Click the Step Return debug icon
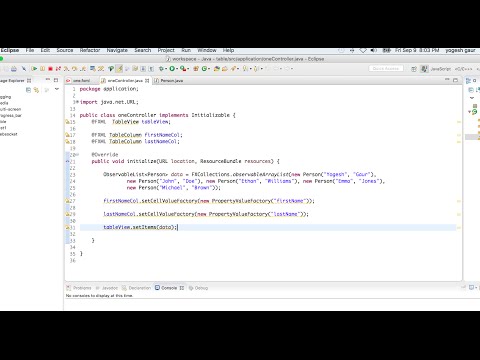 (83, 69)
